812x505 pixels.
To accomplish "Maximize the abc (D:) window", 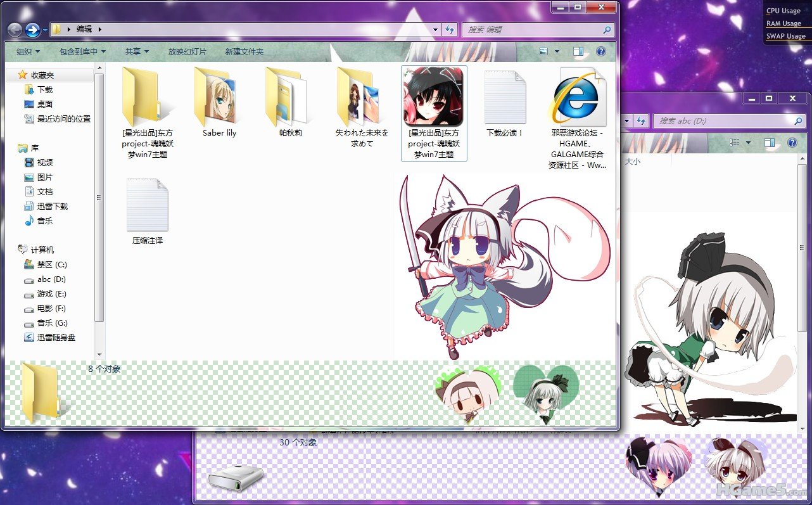I will (769, 98).
